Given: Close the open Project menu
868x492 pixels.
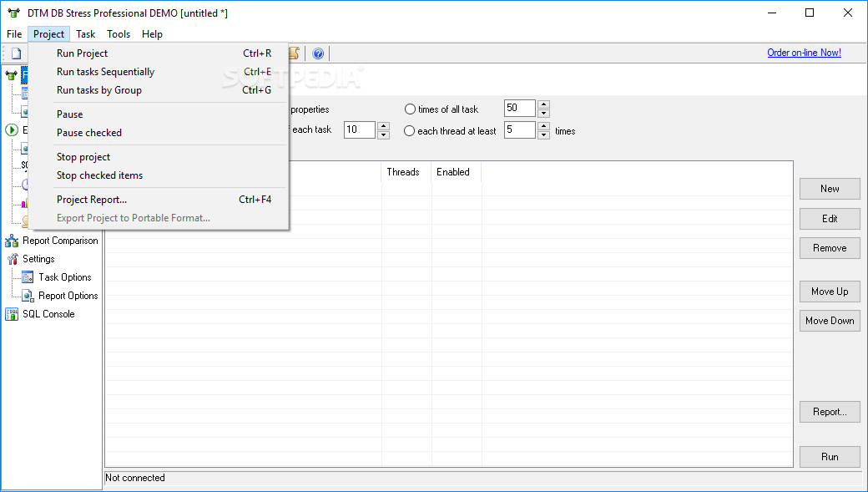Looking at the screenshot, I should (x=48, y=34).
